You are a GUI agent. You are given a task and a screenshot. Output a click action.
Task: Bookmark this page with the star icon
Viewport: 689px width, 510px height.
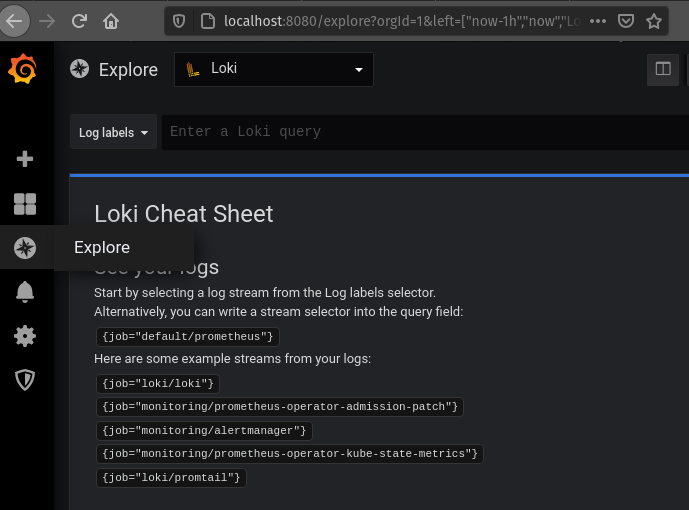point(654,21)
